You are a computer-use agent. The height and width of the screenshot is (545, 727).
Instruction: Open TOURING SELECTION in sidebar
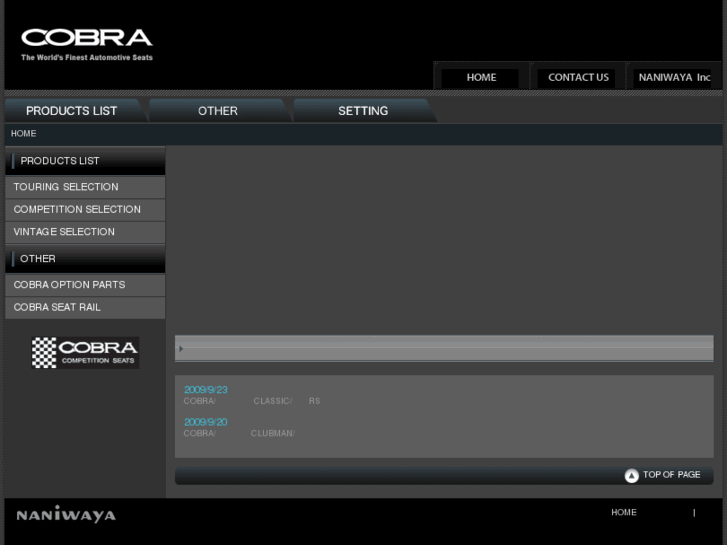point(85,187)
